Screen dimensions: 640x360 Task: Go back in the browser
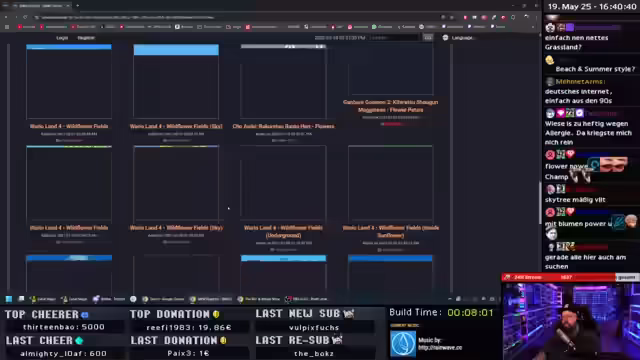pos(6,17)
